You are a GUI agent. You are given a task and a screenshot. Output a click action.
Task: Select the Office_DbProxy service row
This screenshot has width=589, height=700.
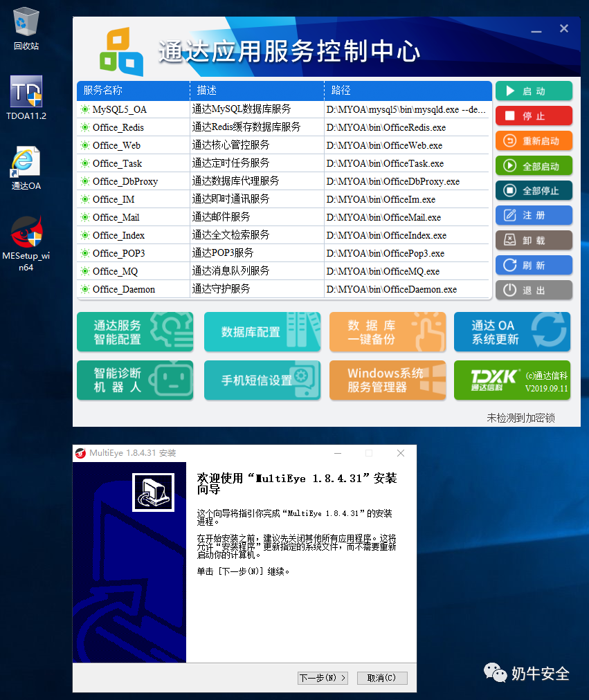284,181
